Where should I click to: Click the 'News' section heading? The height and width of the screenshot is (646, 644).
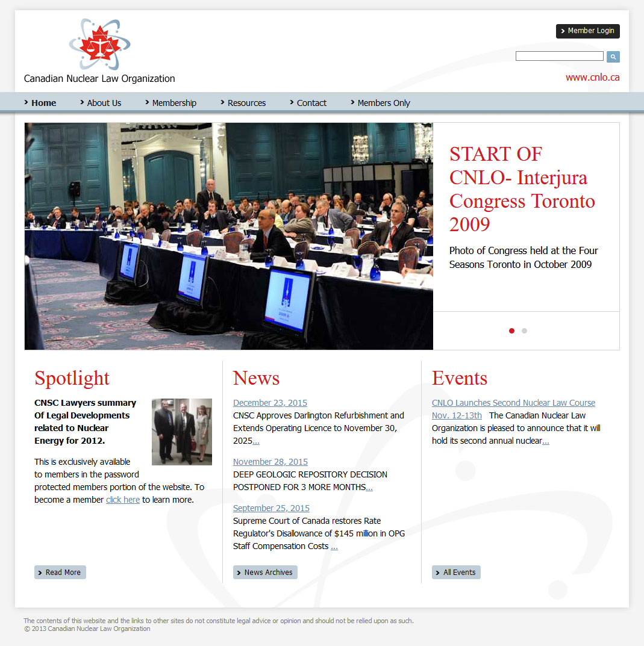(x=257, y=378)
